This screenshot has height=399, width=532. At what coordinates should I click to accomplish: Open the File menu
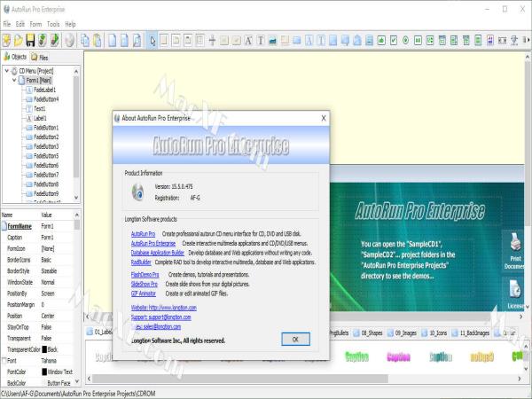point(7,24)
